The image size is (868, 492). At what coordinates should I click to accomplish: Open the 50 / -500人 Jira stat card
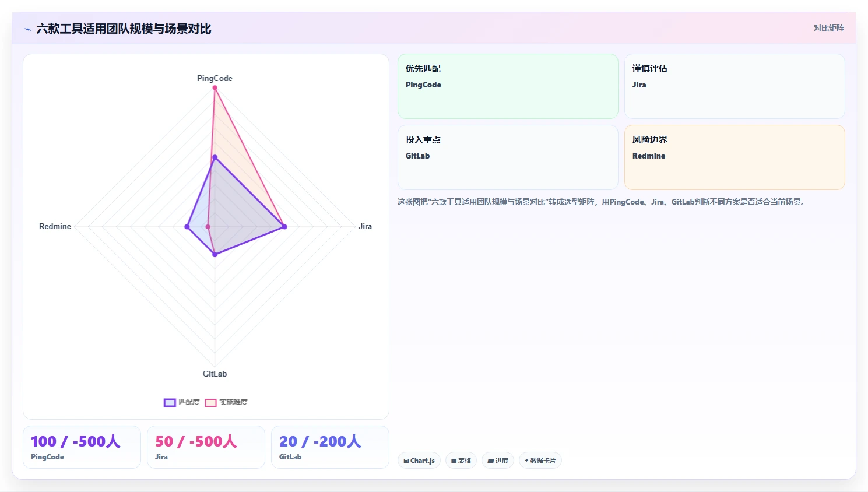pos(206,447)
